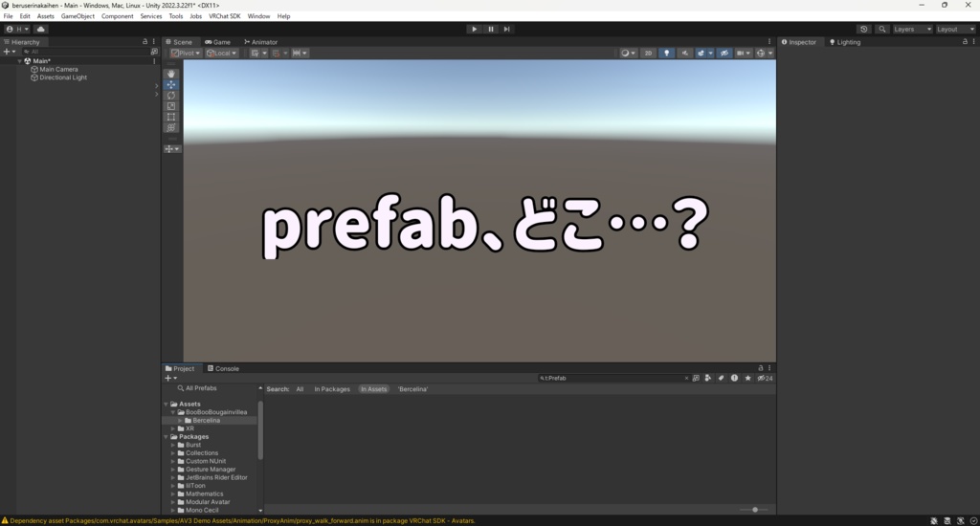Screen dimensions: 980x526
Task: Toggle scene effects (skybox, fog)
Action: click(701, 54)
